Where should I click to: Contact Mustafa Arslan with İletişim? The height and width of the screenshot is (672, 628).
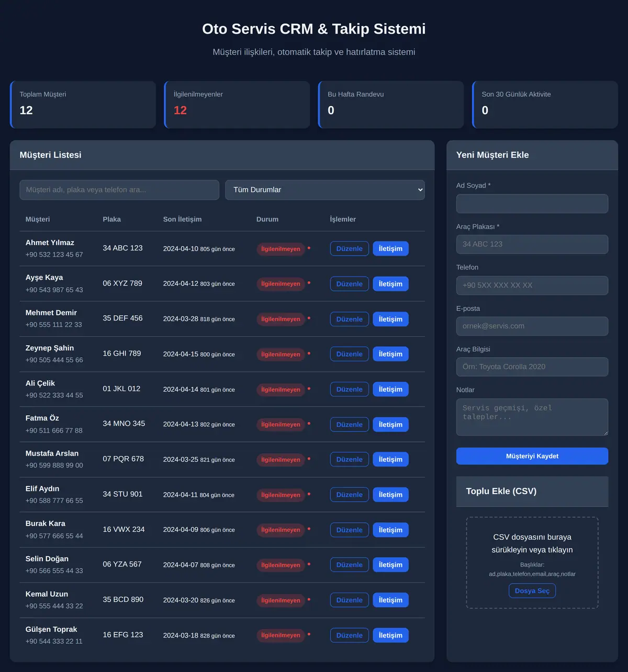coord(390,460)
